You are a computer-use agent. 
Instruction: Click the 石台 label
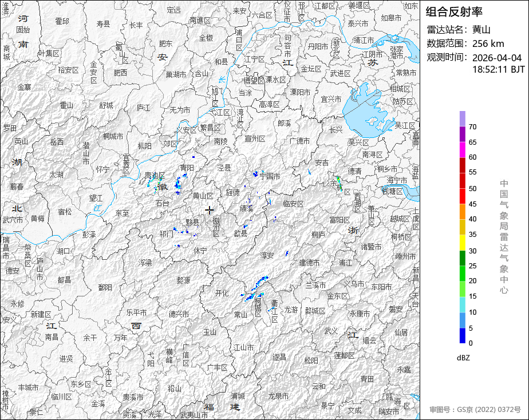(162, 203)
